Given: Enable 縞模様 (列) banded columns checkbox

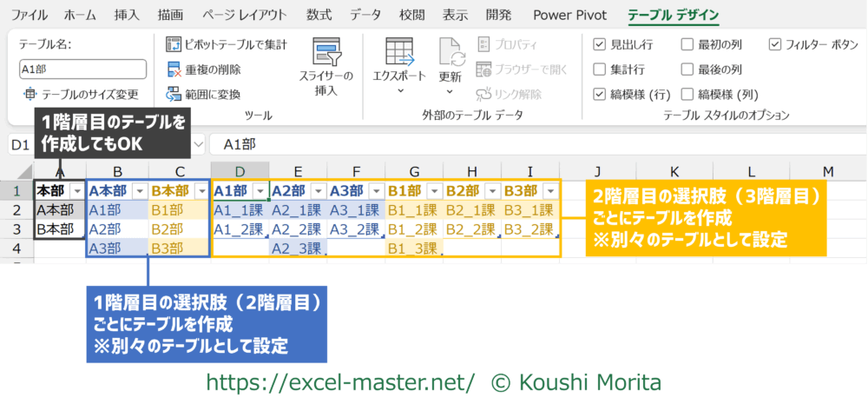Looking at the screenshot, I should tap(687, 94).
